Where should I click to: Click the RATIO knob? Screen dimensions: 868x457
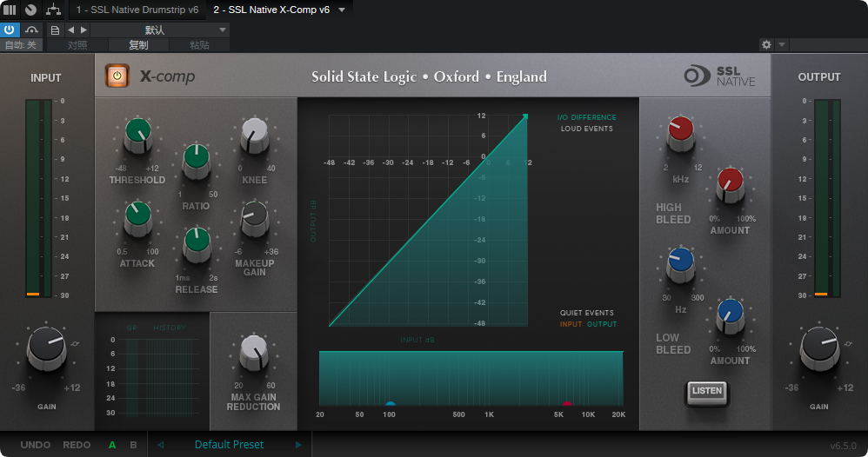pos(197,162)
